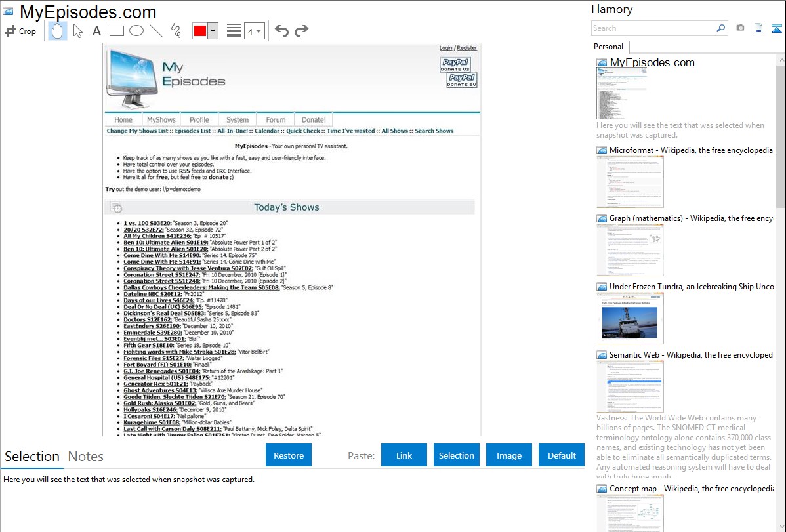
Task: Open the Under Frozen Tundra snapshot thumbnail
Action: point(630,318)
